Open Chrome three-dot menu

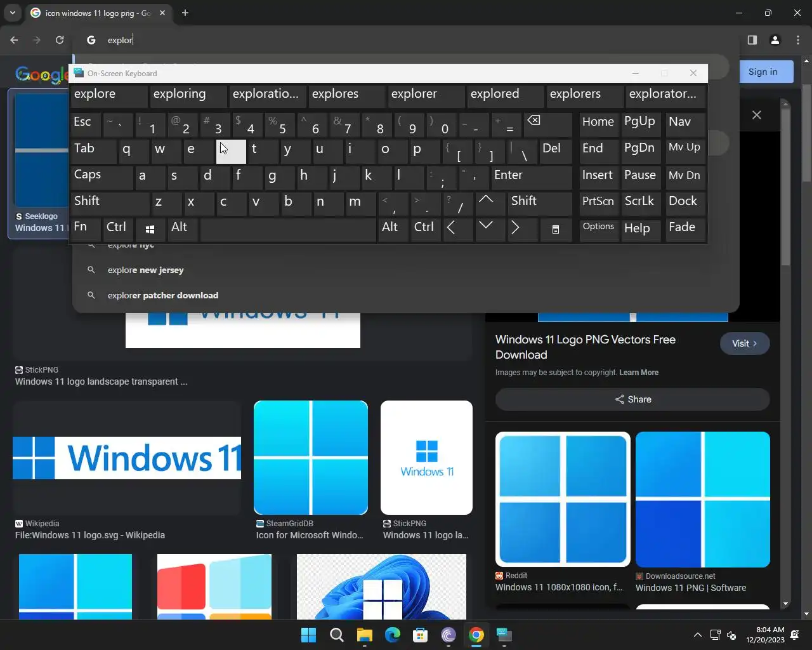(797, 40)
